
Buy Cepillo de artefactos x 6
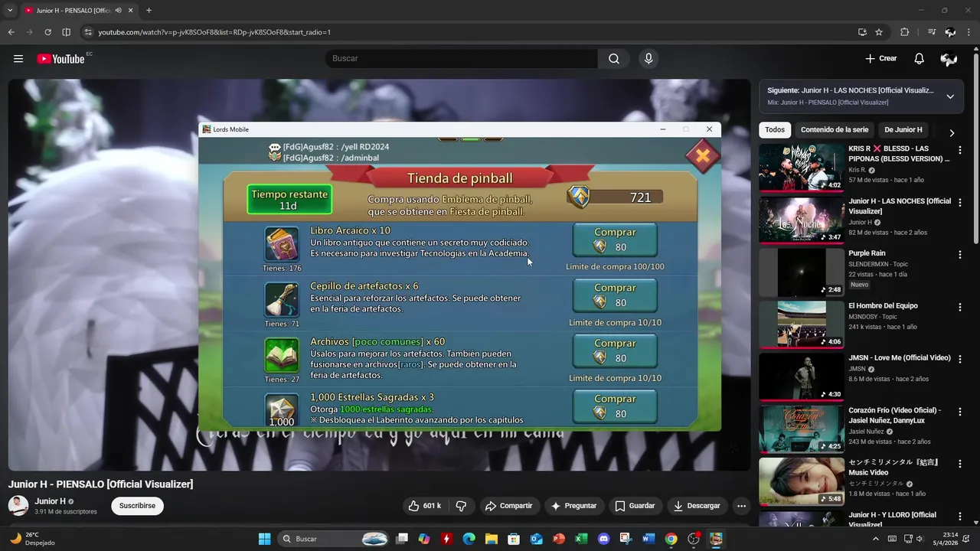click(x=615, y=295)
